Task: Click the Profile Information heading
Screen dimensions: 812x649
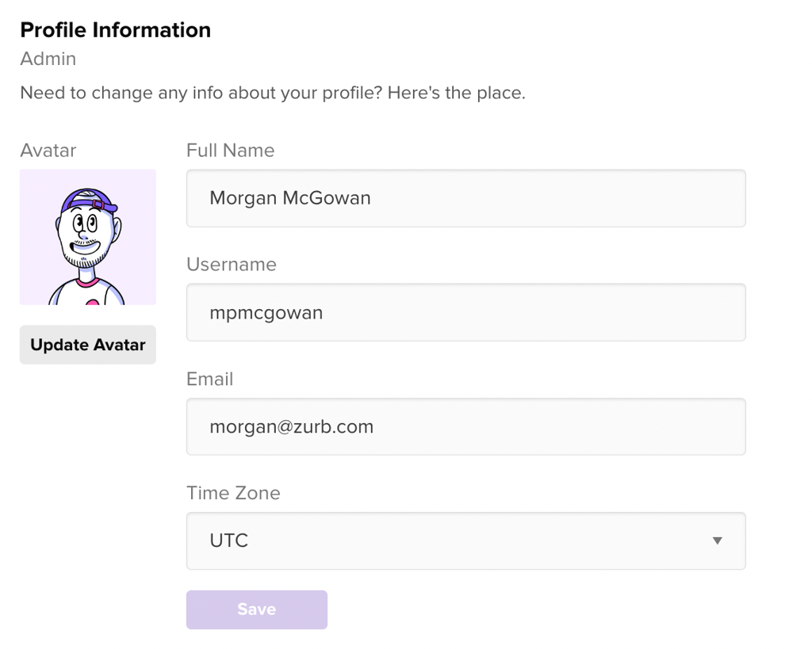Action: coord(115,30)
